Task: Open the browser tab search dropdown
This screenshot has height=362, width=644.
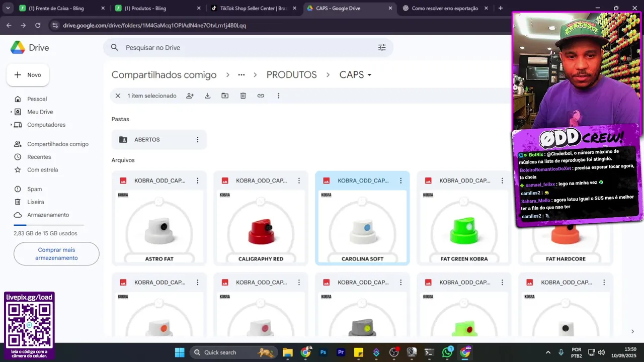Action: [x=8, y=8]
